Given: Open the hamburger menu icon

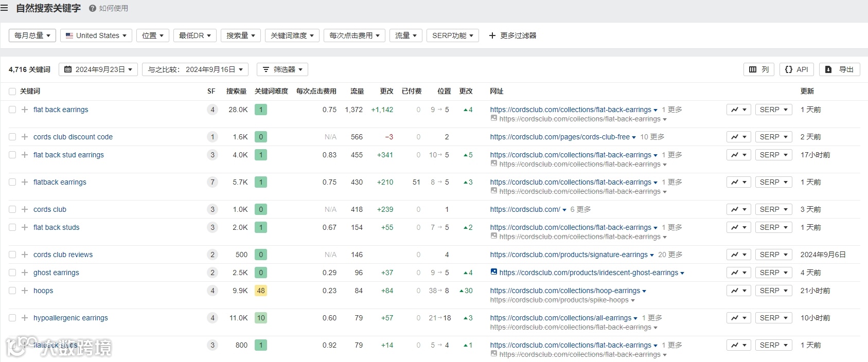Looking at the screenshot, I should tap(4, 8).
